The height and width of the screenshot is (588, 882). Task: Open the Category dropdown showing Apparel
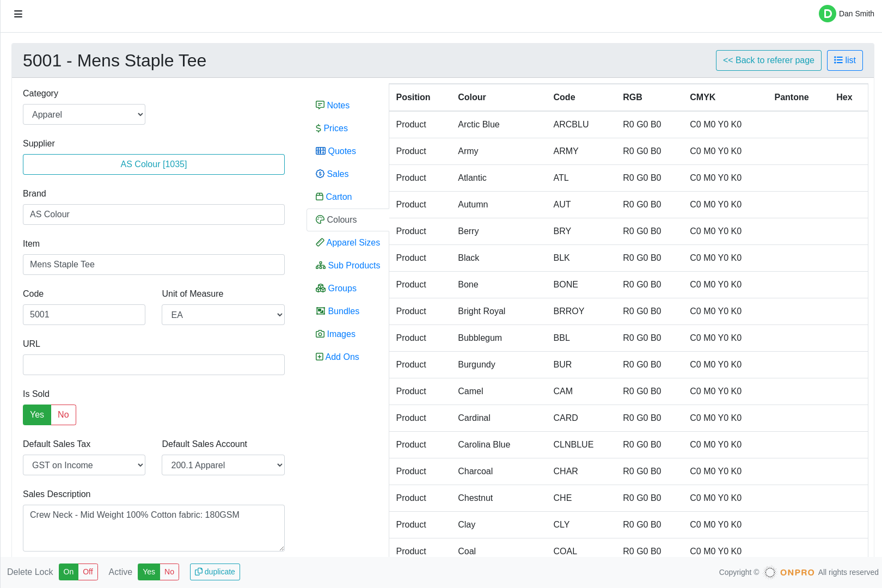point(84,114)
